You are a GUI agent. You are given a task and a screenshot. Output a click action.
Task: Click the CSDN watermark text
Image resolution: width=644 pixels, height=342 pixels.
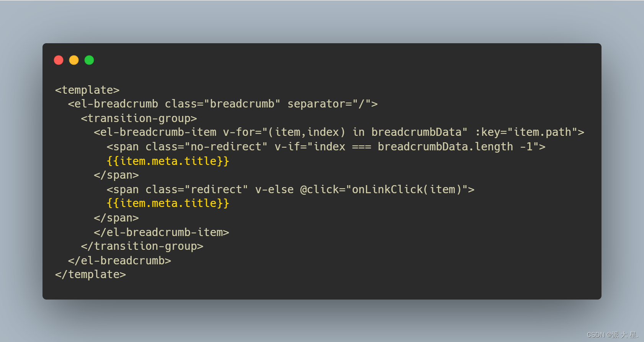pos(613,335)
